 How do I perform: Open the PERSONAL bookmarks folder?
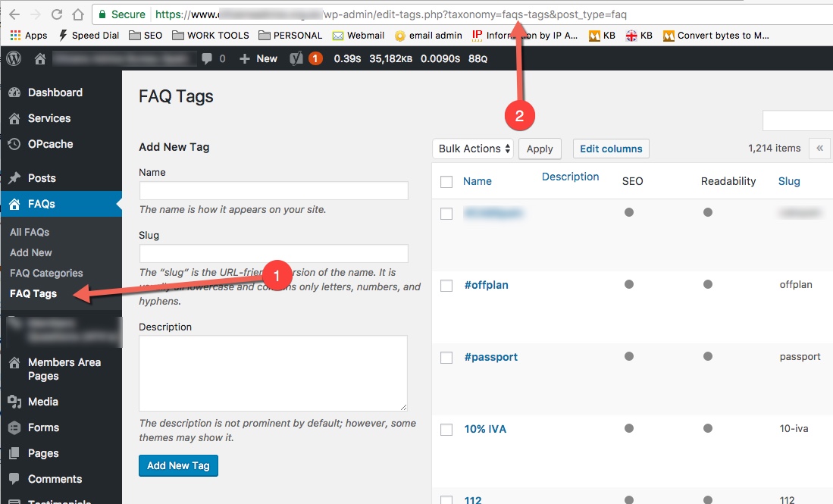pos(290,36)
